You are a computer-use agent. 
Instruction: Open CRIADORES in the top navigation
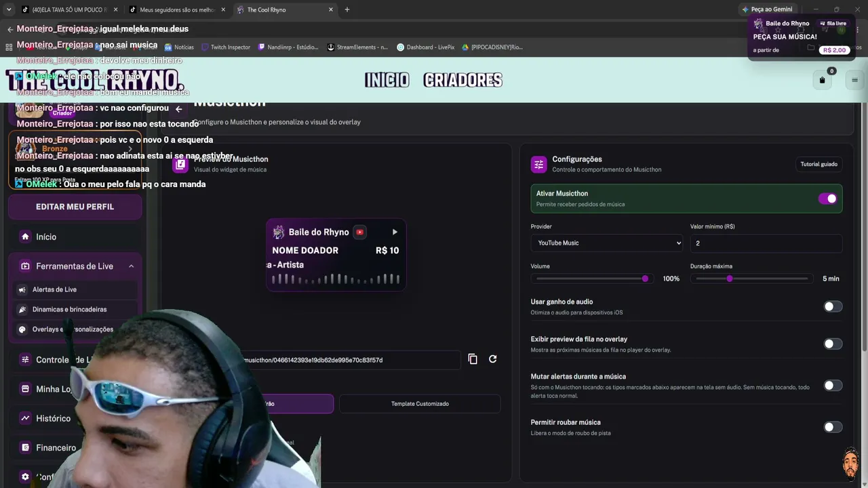point(462,80)
